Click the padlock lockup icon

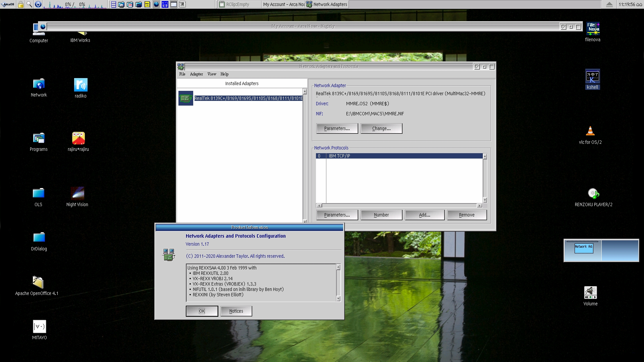tap(21, 4)
